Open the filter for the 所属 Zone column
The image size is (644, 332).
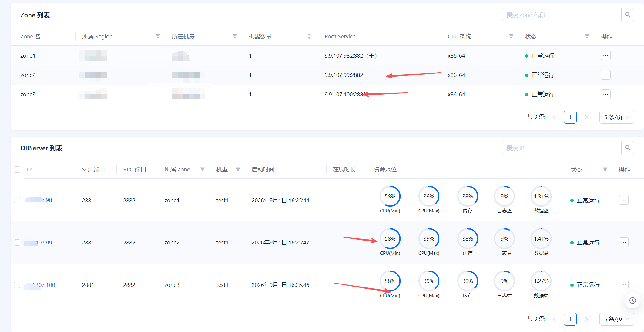tap(203, 169)
